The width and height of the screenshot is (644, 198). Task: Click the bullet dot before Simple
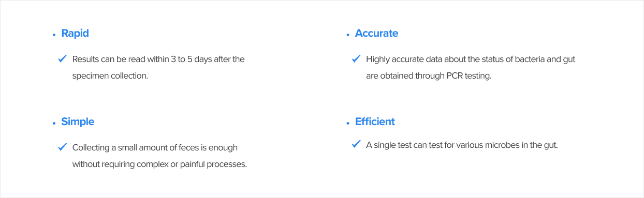pyautogui.click(x=54, y=123)
